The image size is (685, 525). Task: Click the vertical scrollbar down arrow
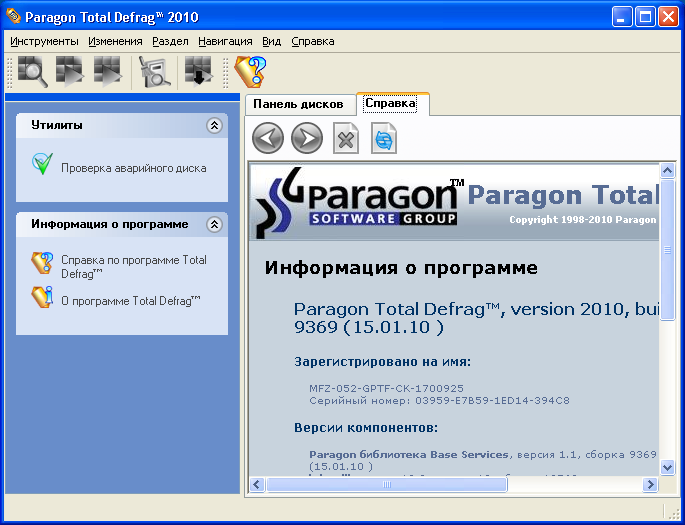667,467
